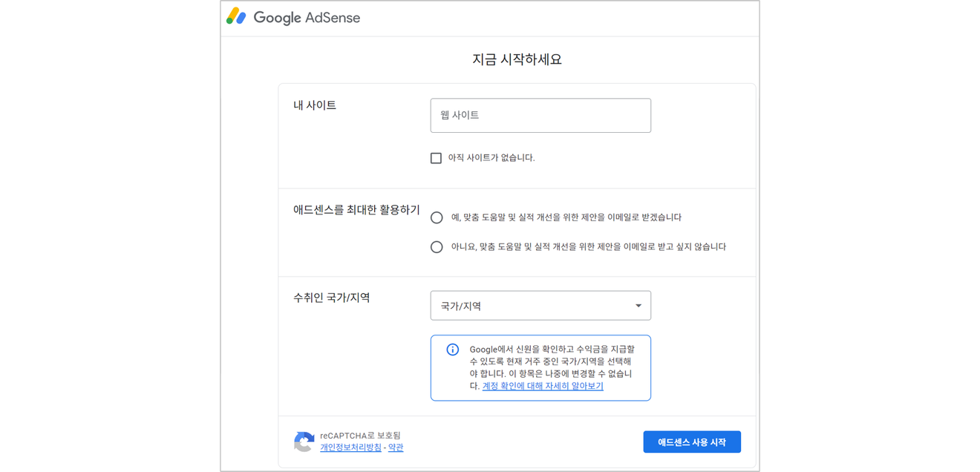Click the 웹 사이트 input field

(x=540, y=116)
